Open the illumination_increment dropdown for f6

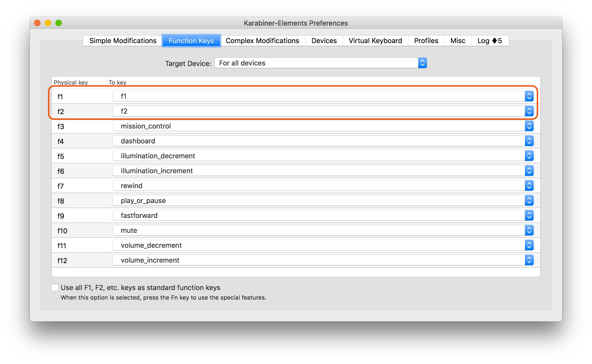323,171
